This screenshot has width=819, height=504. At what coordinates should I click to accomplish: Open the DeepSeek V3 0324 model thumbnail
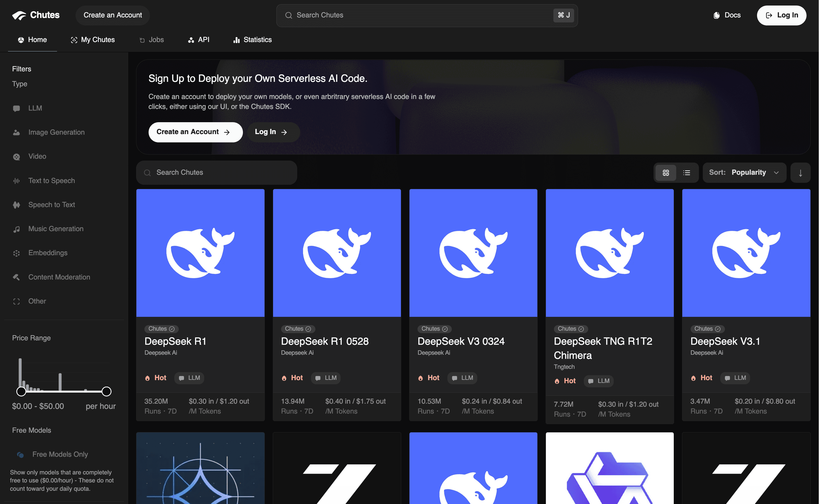(473, 253)
